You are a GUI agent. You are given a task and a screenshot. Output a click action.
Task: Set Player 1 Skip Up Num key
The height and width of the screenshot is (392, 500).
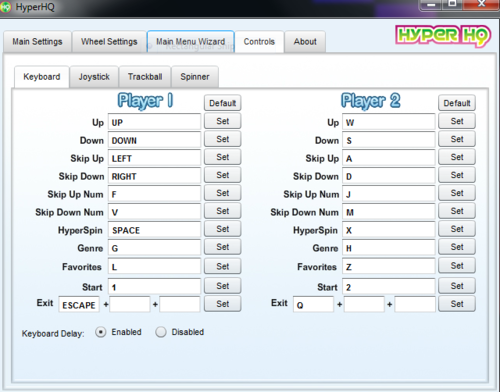click(x=222, y=193)
